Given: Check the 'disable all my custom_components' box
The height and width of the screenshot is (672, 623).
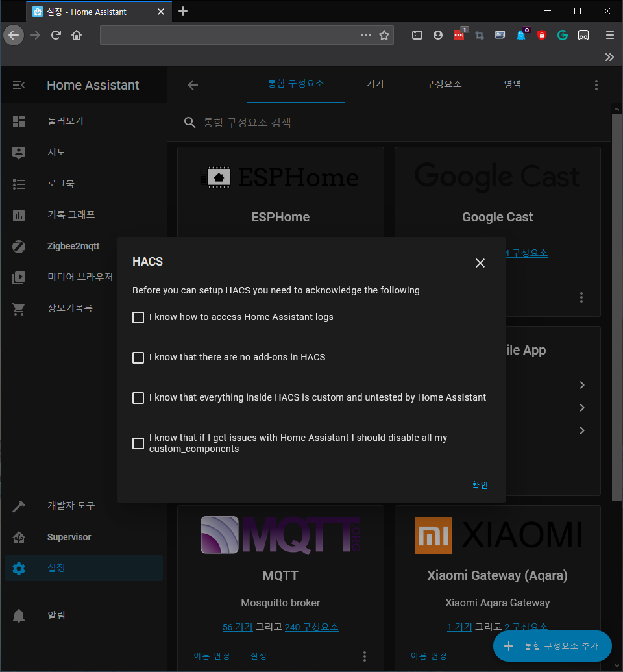Looking at the screenshot, I should coord(138,443).
